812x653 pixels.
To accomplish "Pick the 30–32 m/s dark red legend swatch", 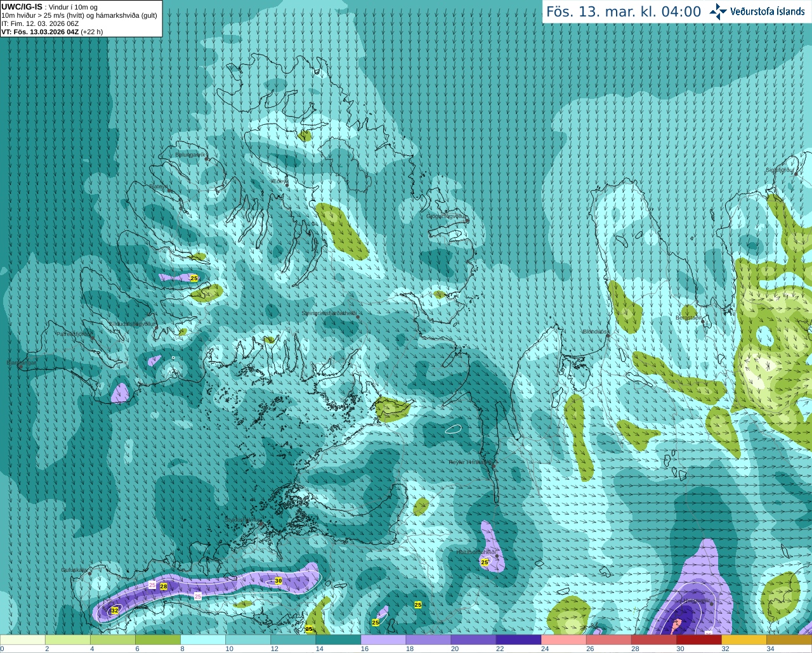I will pos(698,640).
